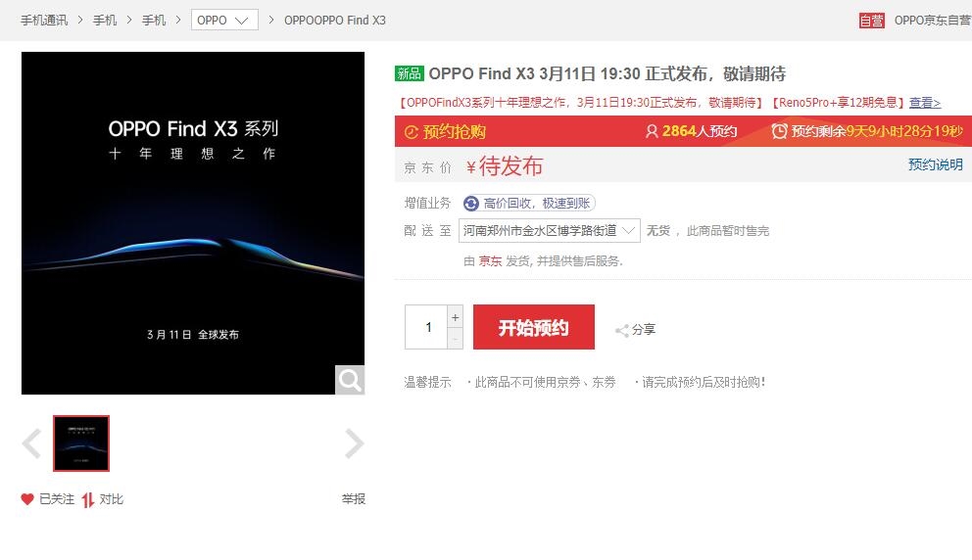The image size is (972, 560).
Task: Click the green 新品 tag
Action: pyautogui.click(x=410, y=73)
